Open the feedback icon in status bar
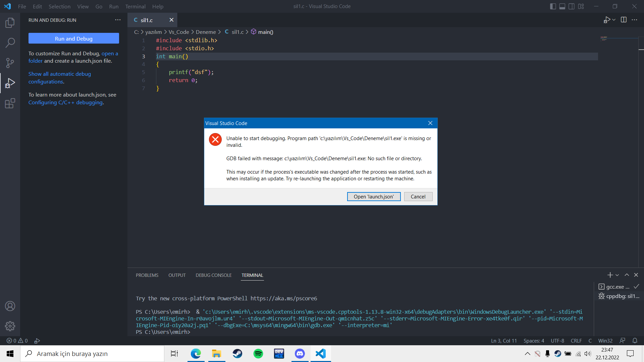This screenshot has height=362, width=644. click(623, 341)
